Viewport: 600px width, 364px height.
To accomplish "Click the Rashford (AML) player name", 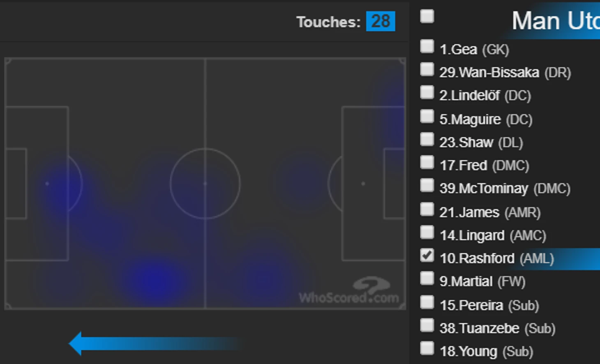I will point(496,258).
